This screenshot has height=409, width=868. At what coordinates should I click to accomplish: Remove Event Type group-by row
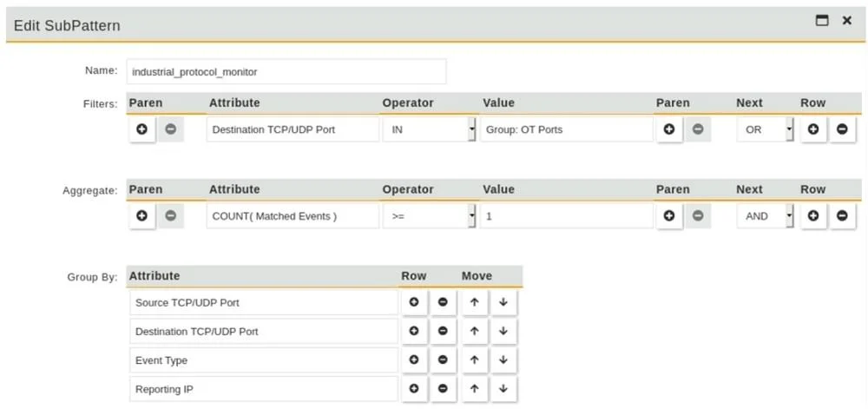click(x=443, y=360)
